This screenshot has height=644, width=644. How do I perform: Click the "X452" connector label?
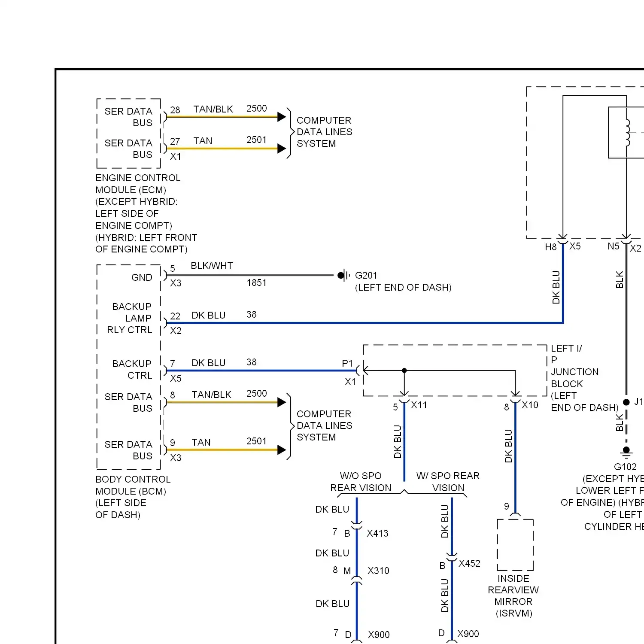point(469,563)
